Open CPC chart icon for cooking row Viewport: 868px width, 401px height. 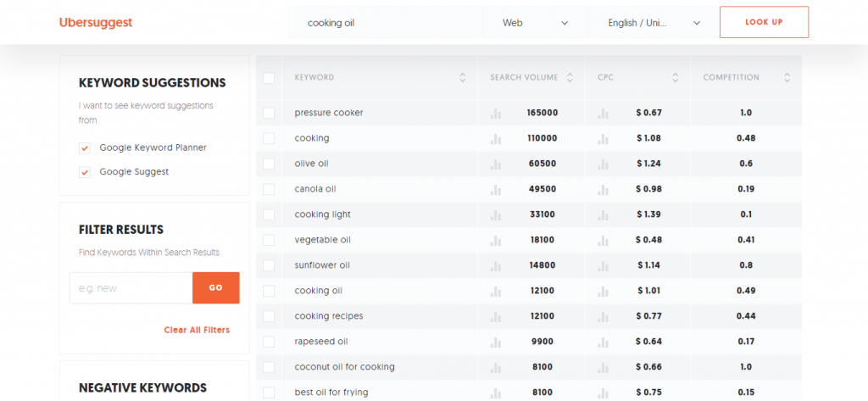tap(603, 139)
